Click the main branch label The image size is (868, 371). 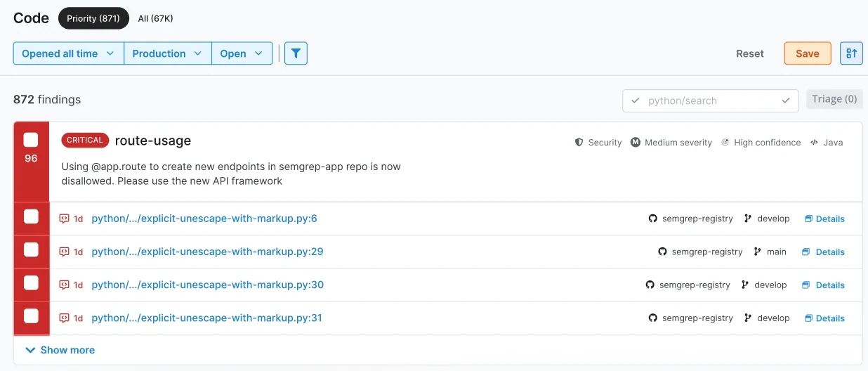(x=777, y=252)
